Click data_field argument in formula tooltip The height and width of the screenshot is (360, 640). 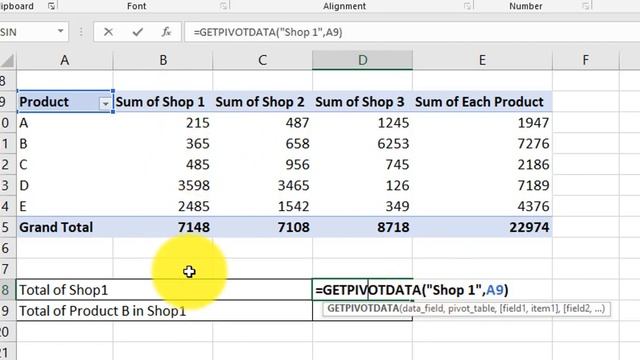(x=422, y=309)
